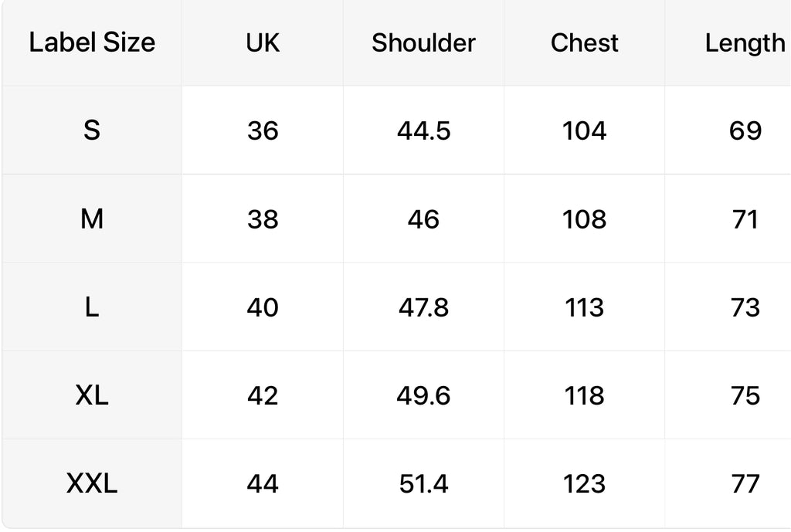Click the Shoulder column header
The height and width of the screenshot is (532, 791).
pos(423,43)
